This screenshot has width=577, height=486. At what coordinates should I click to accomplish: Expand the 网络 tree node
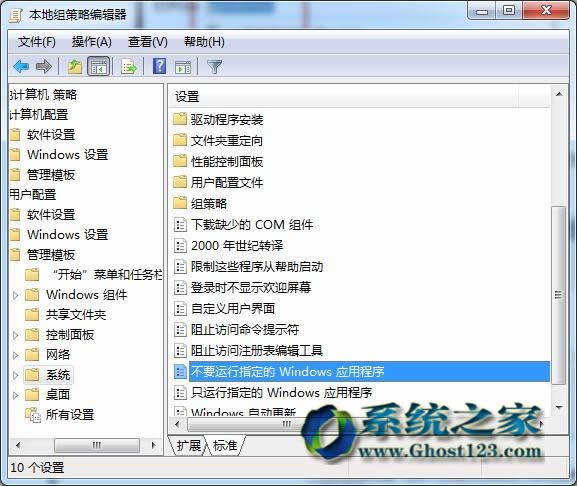(15, 355)
